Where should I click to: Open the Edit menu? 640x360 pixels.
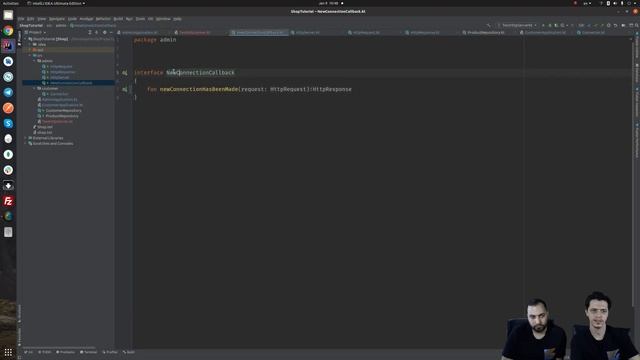[x=31, y=19]
